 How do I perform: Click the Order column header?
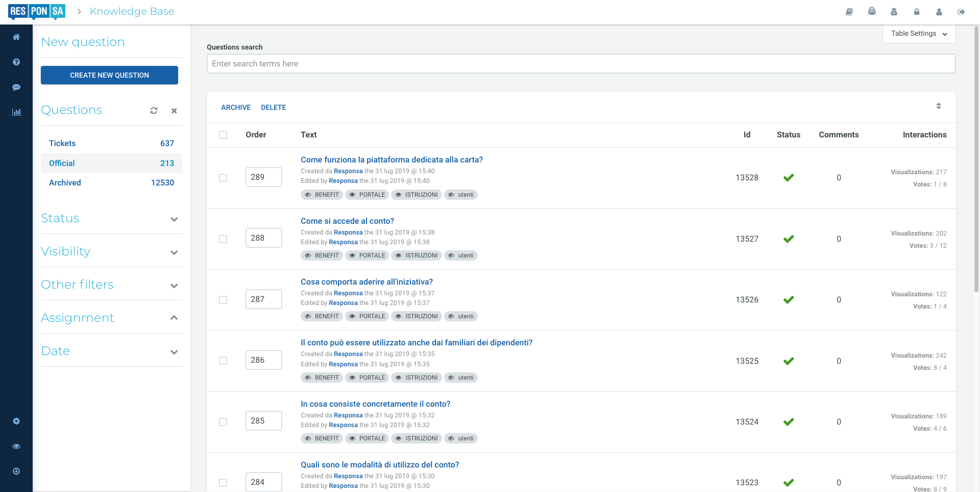point(256,135)
